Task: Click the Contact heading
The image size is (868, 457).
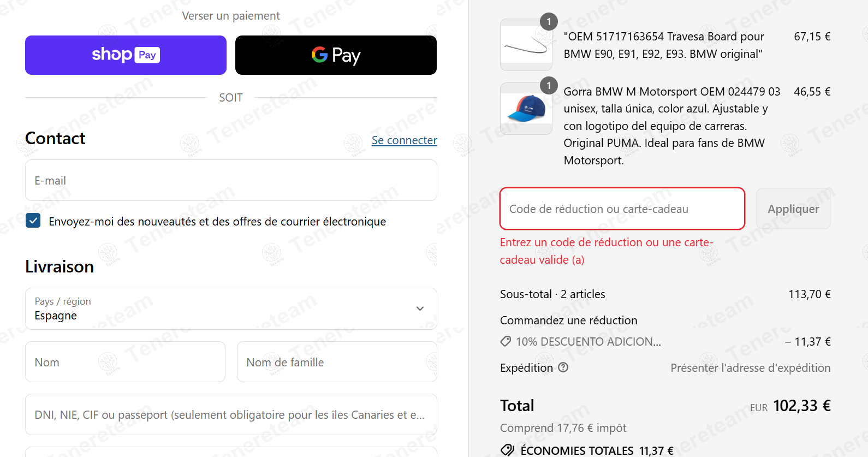Action: [x=55, y=138]
